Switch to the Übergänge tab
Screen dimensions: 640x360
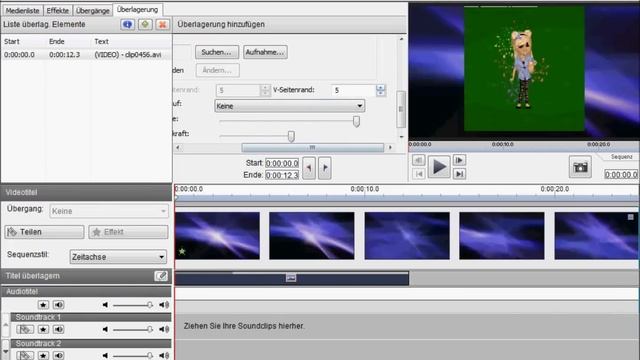[93, 11]
